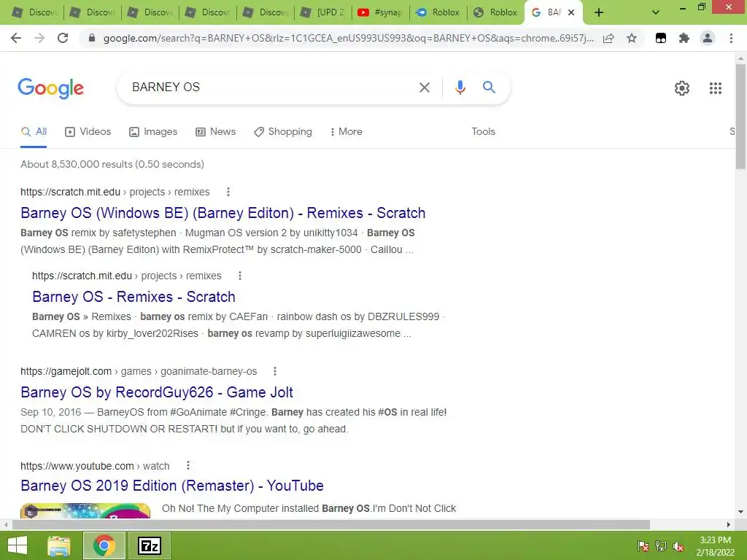Bookmark this page with the star

click(x=632, y=38)
